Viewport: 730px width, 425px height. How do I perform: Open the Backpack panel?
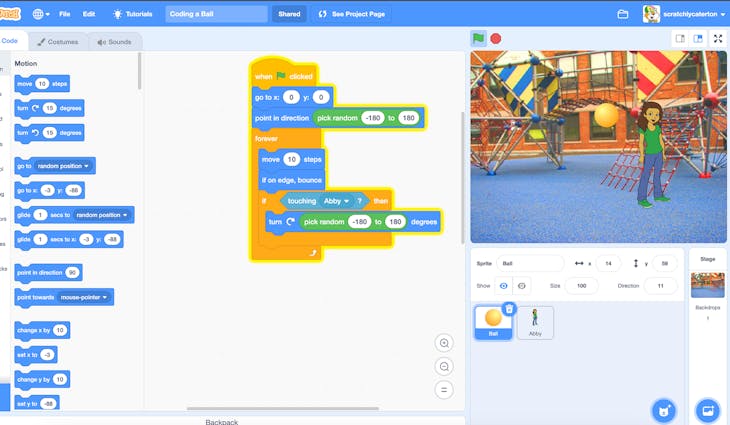(222, 421)
